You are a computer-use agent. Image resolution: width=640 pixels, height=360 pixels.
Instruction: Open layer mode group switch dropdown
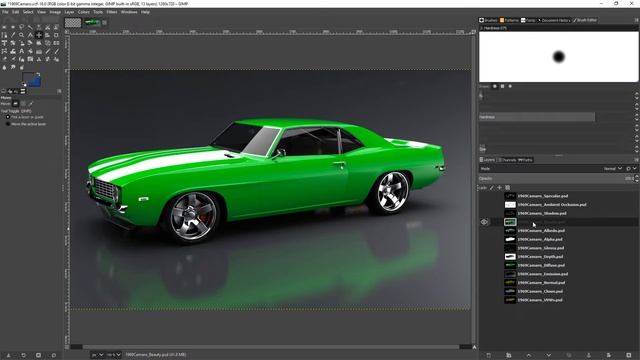(x=631, y=169)
